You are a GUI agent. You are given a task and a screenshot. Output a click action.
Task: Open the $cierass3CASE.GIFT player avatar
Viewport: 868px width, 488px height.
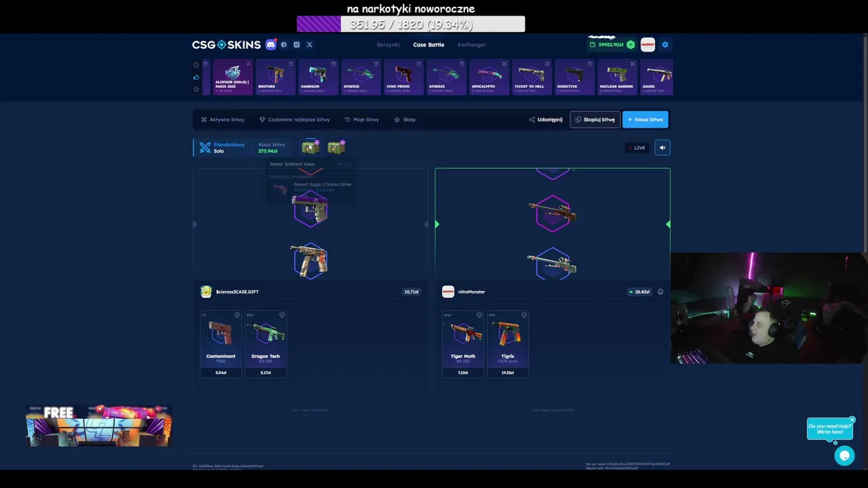pyautogui.click(x=206, y=292)
